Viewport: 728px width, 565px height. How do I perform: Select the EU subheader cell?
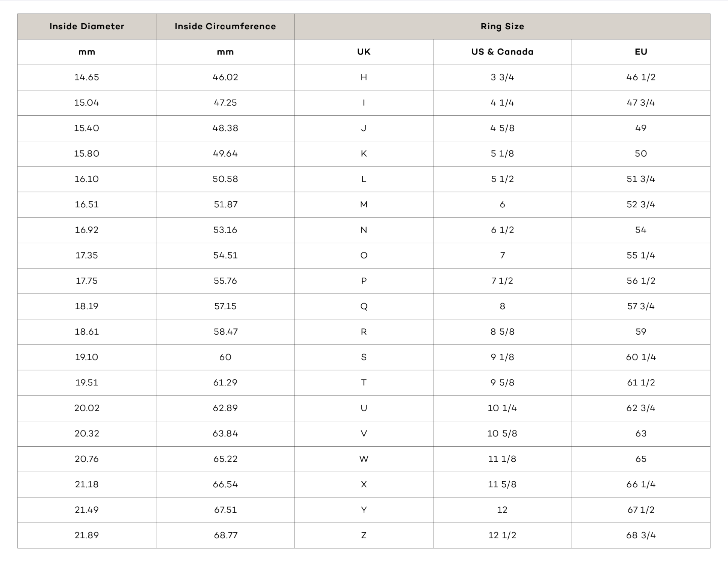(641, 52)
